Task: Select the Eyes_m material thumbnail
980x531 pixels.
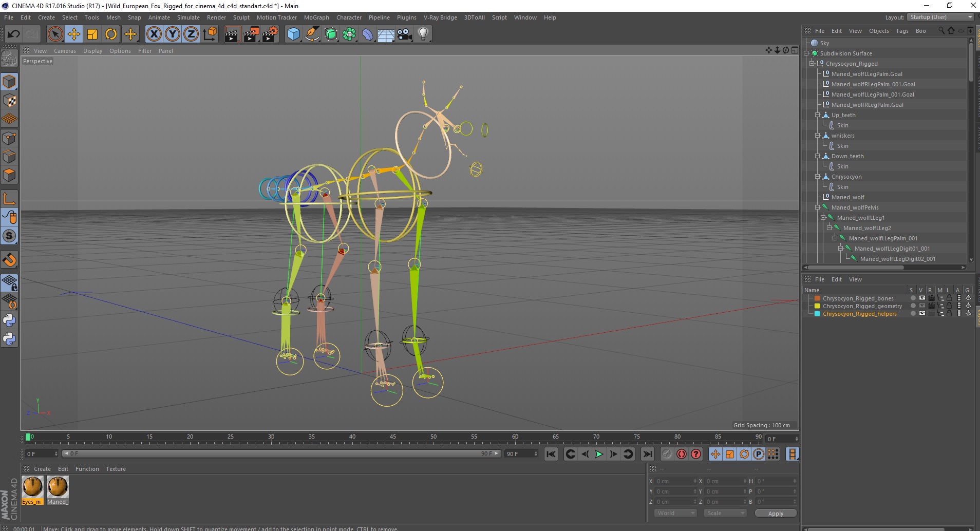Action: point(32,487)
